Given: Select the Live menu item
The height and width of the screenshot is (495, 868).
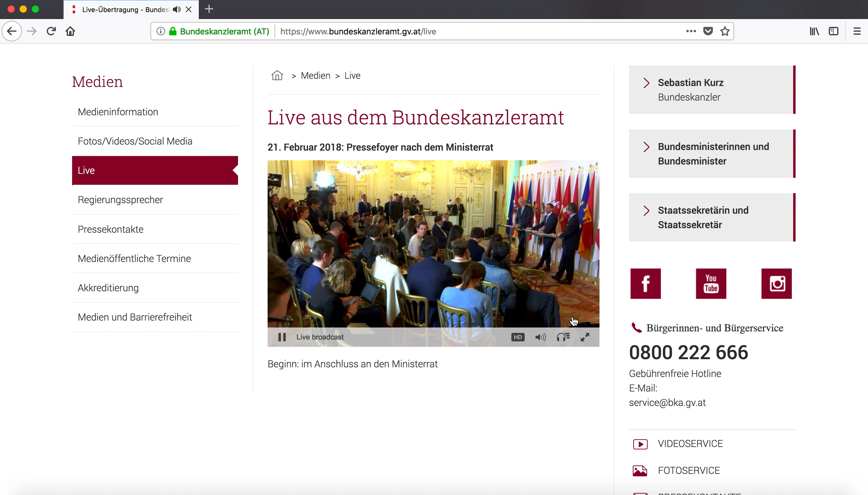Looking at the screenshot, I should (x=155, y=170).
